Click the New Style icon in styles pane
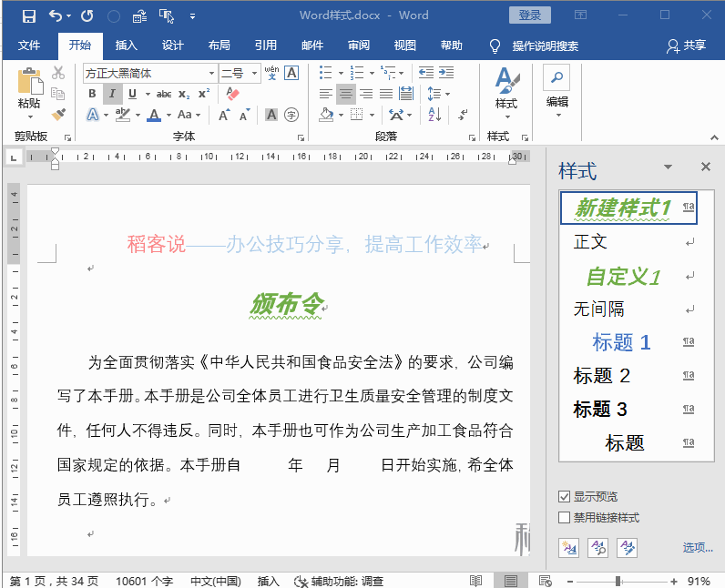The height and width of the screenshot is (588, 725). point(568,548)
